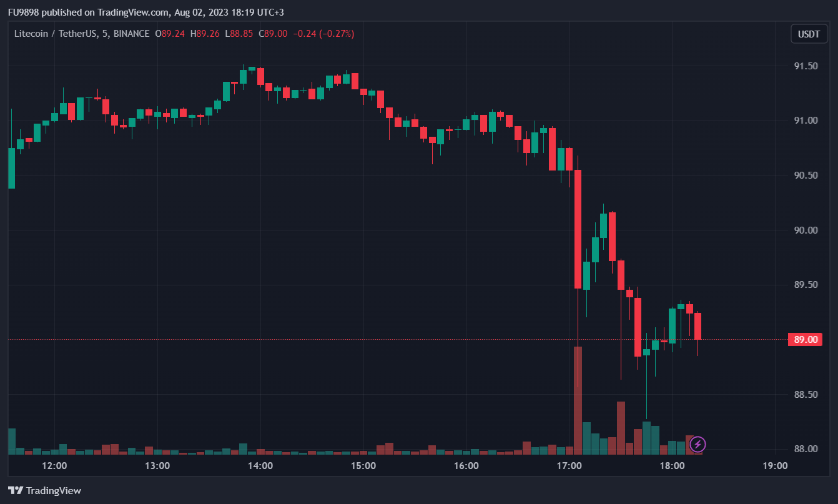Open the USDT currency selector
838x504 pixels.
(809, 34)
